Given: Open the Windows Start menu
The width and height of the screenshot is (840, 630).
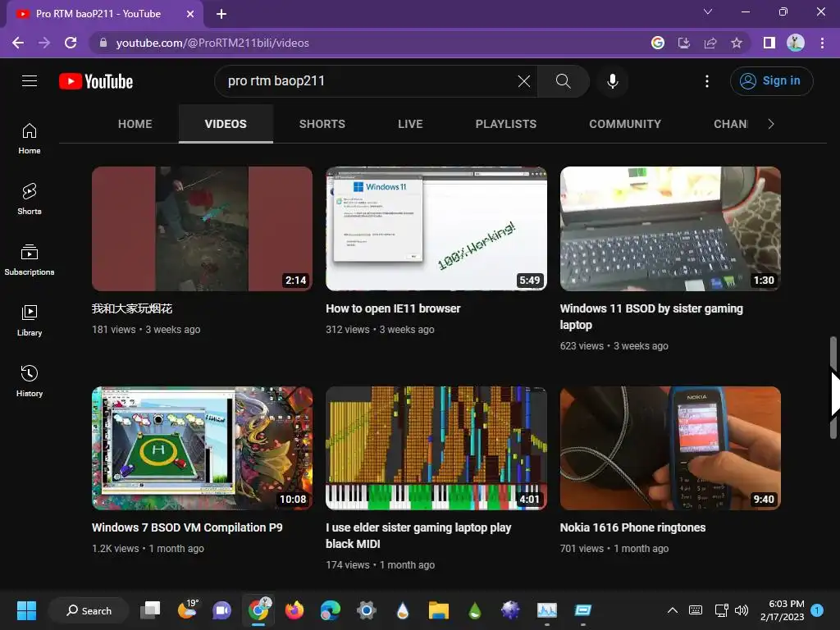Looking at the screenshot, I should pos(26,610).
